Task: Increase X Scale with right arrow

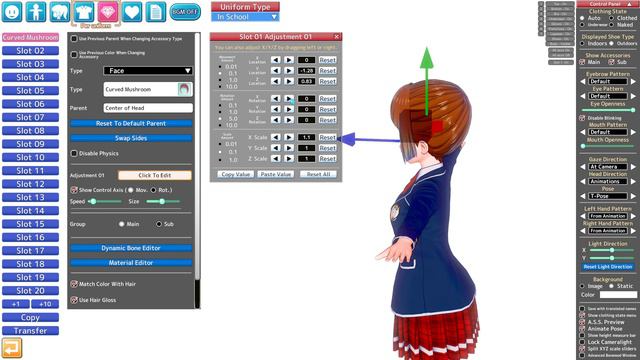Action: [289, 137]
